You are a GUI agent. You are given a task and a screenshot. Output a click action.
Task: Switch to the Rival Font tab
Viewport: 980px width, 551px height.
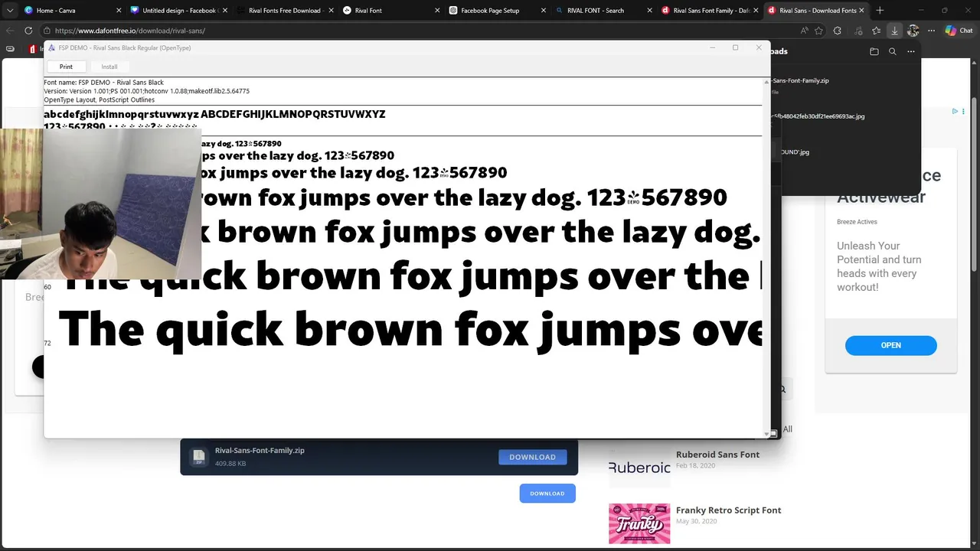tap(390, 11)
